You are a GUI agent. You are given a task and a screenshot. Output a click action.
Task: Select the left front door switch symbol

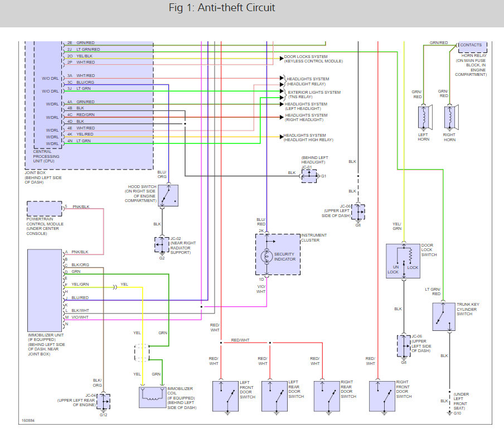[x=225, y=396]
